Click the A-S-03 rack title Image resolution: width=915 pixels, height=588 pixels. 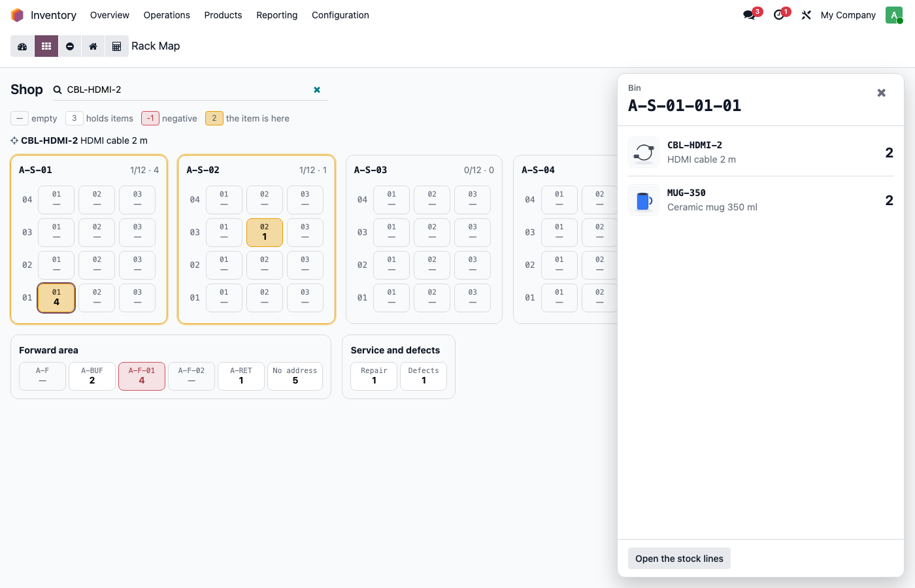(x=371, y=170)
